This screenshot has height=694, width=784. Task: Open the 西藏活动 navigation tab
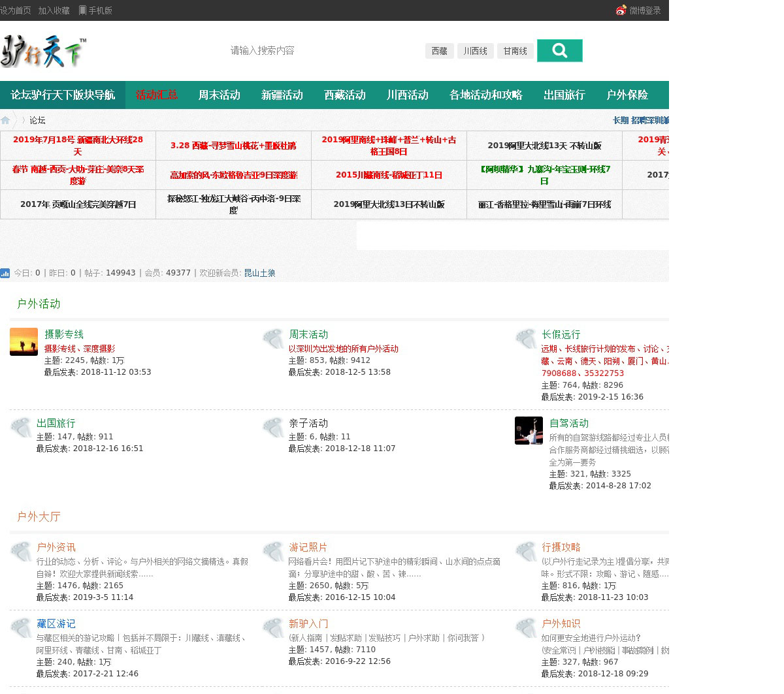[344, 95]
